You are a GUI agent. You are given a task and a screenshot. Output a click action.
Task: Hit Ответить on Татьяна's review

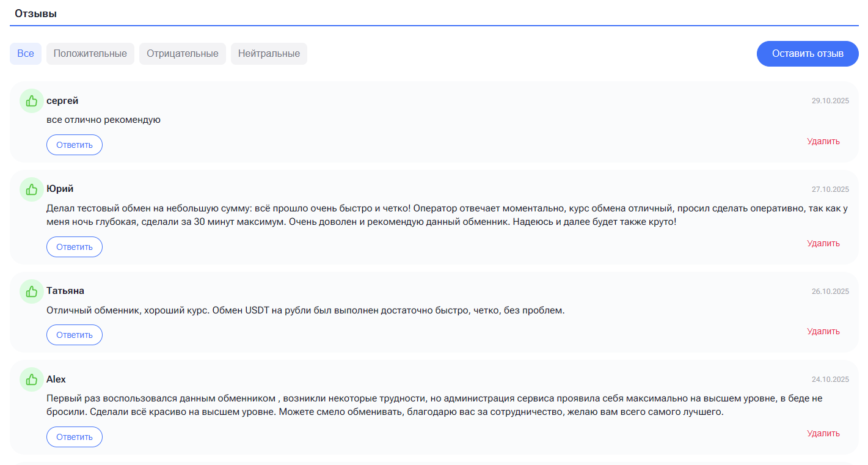tap(75, 335)
